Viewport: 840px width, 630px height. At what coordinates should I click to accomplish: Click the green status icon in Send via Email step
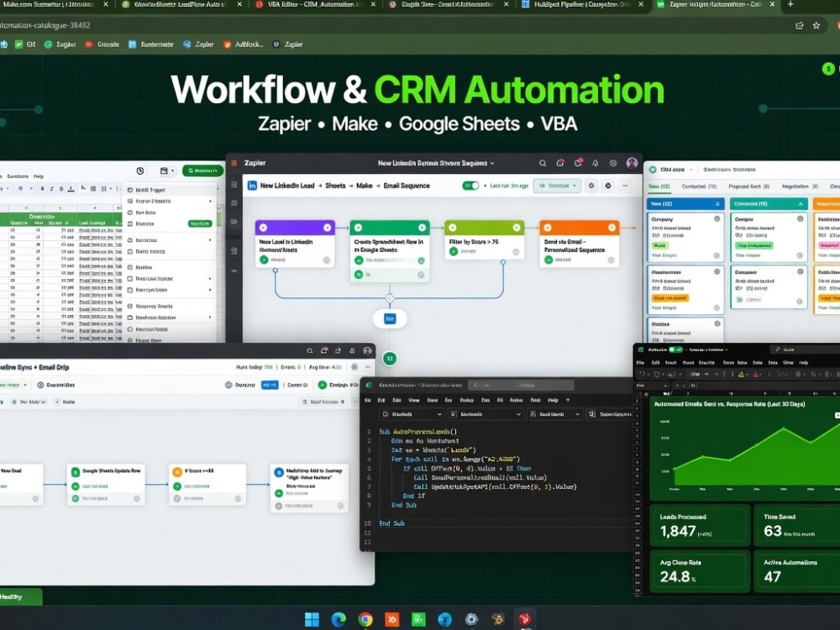click(548, 260)
